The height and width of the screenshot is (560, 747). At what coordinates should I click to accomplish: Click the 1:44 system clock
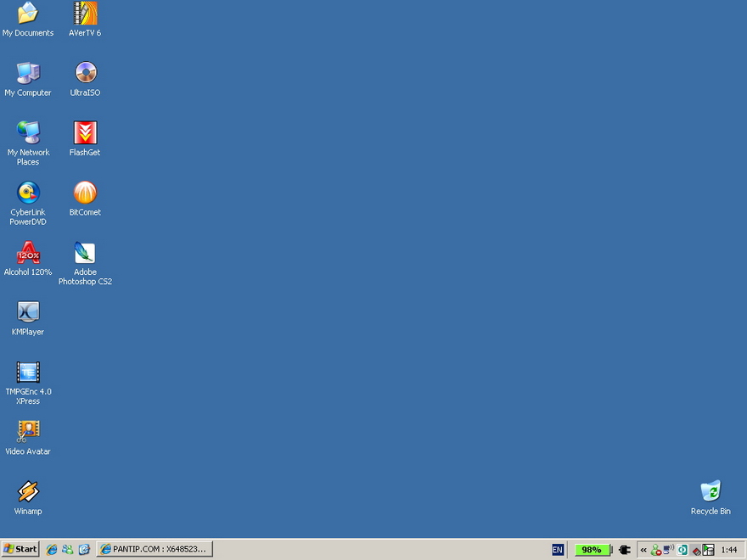click(x=729, y=550)
